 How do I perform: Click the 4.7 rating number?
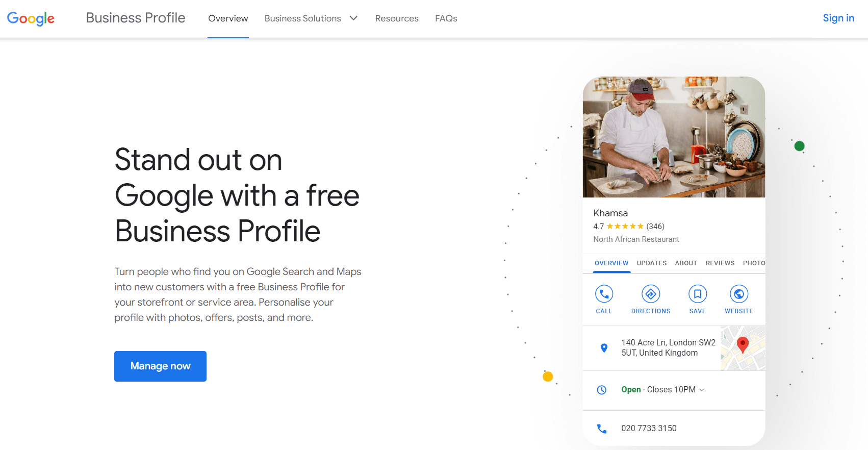598,227
